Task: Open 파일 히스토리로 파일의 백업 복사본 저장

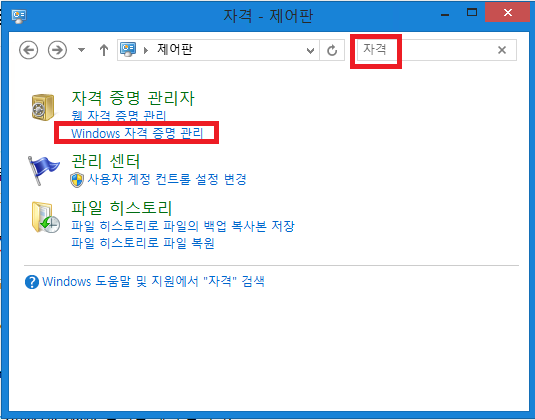Action: (x=183, y=226)
